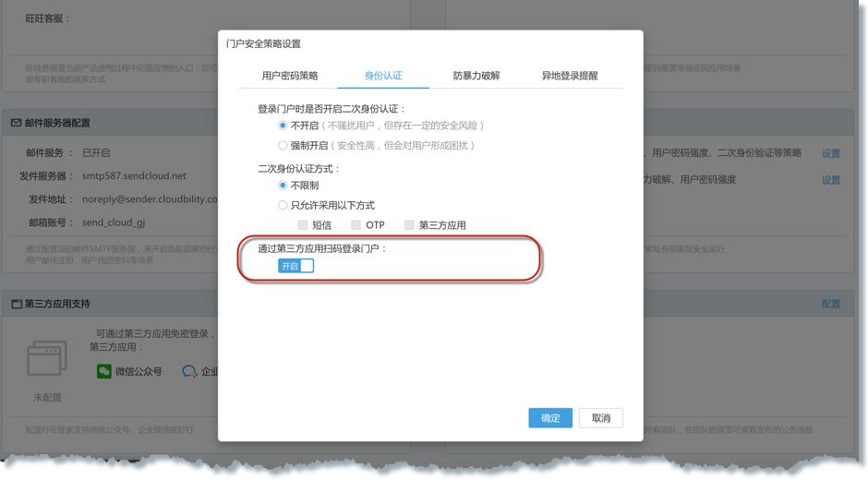
Task: Choose 只允许采用以下方式 radio option
Action: point(283,206)
